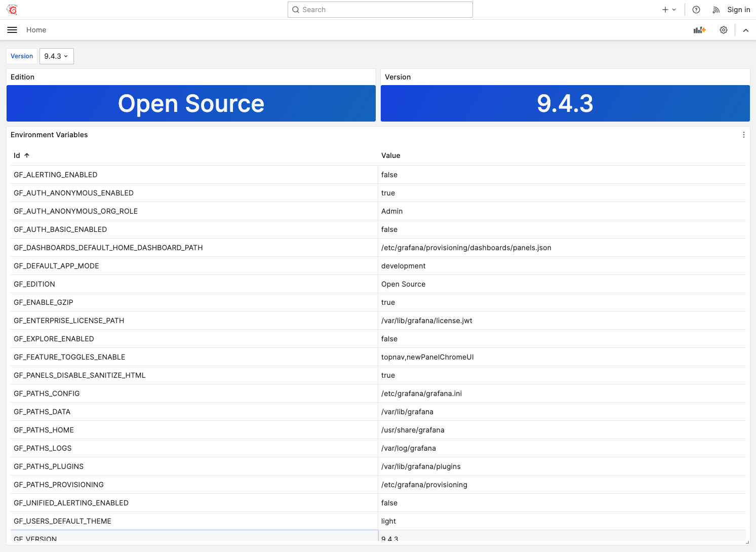Select the GF_PATHS_DATA cell

click(194, 412)
